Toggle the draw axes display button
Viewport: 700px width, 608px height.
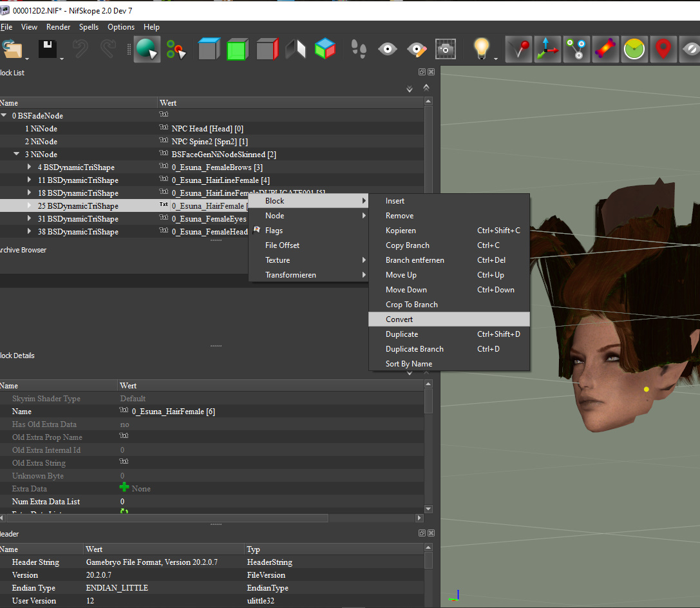(x=547, y=50)
